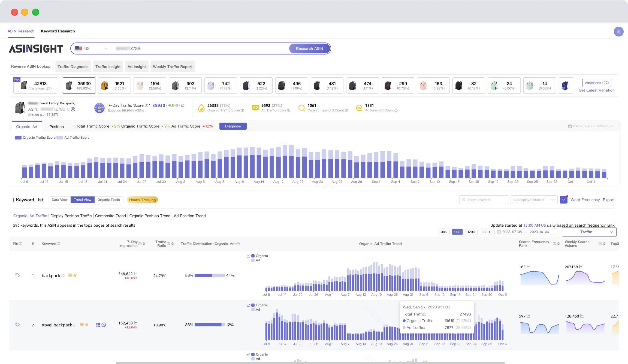The width and height of the screenshot is (628, 364).
Task: Click the Enter keywords search field
Action: [x=484, y=200]
